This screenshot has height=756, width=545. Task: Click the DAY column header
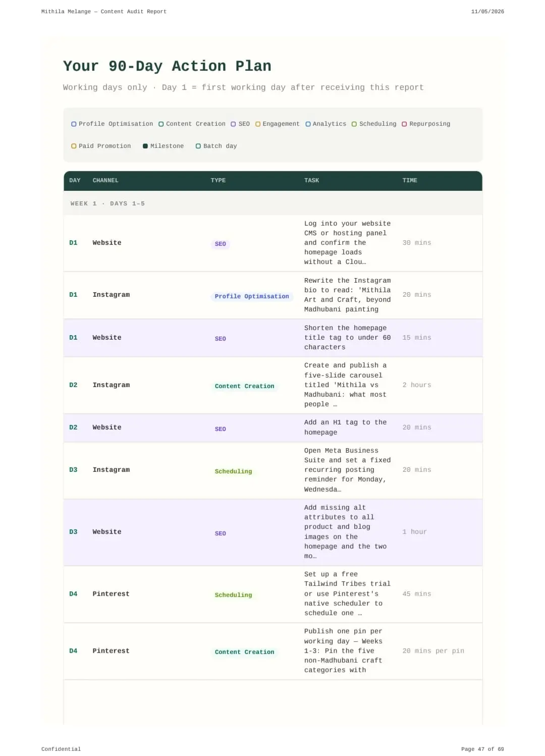coord(75,181)
